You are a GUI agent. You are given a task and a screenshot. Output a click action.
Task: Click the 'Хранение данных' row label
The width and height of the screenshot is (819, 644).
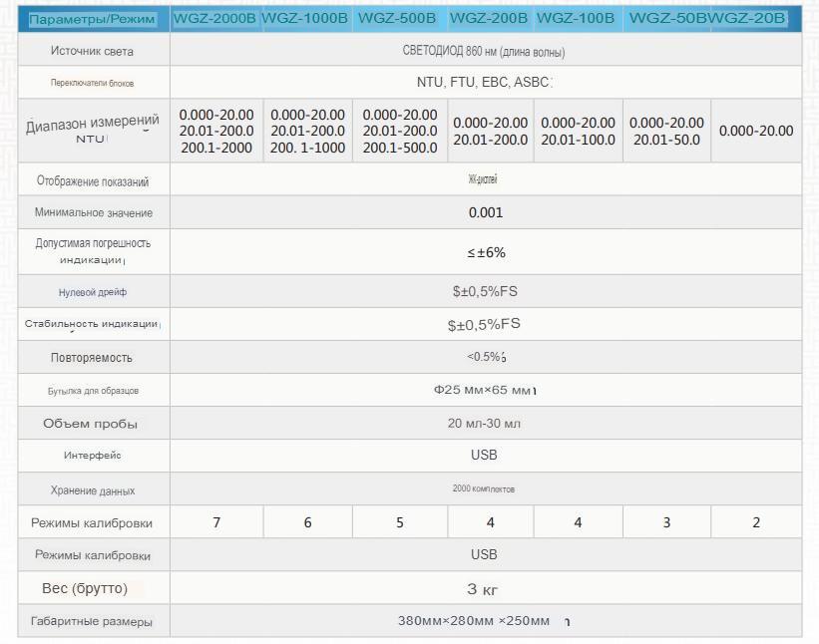93,490
